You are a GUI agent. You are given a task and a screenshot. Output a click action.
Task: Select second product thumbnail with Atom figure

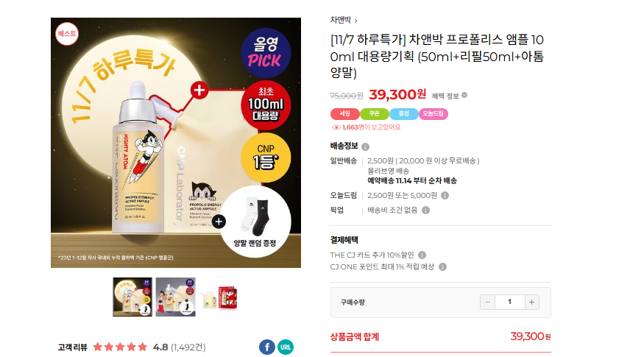point(175,297)
